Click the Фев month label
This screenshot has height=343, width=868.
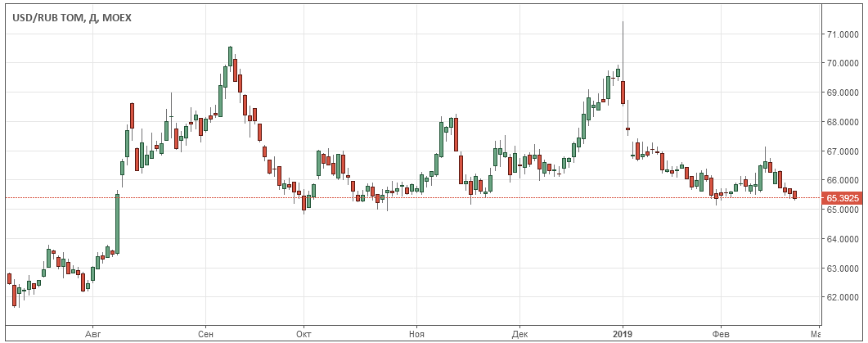click(721, 334)
